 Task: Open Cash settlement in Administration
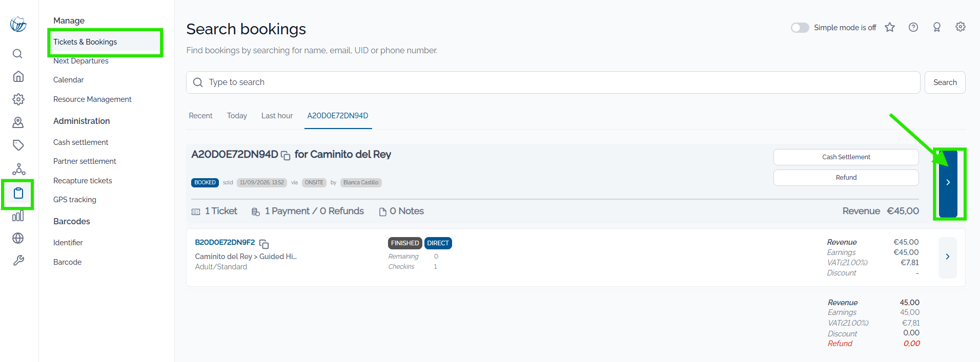click(x=81, y=142)
